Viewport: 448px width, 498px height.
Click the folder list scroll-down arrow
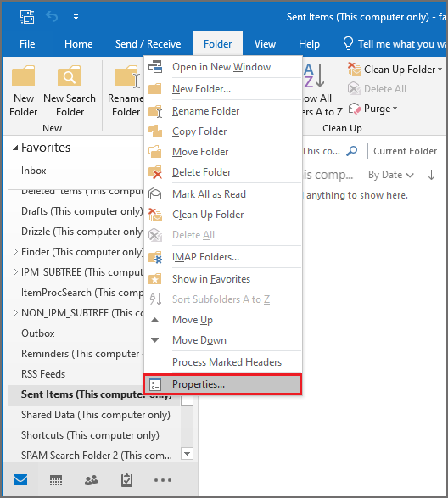click(x=188, y=454)
